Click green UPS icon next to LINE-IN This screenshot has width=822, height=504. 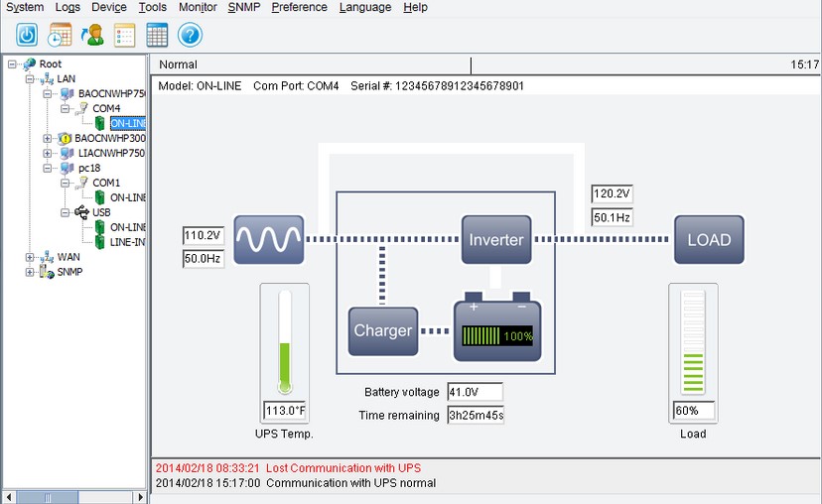tap(99, 242)
